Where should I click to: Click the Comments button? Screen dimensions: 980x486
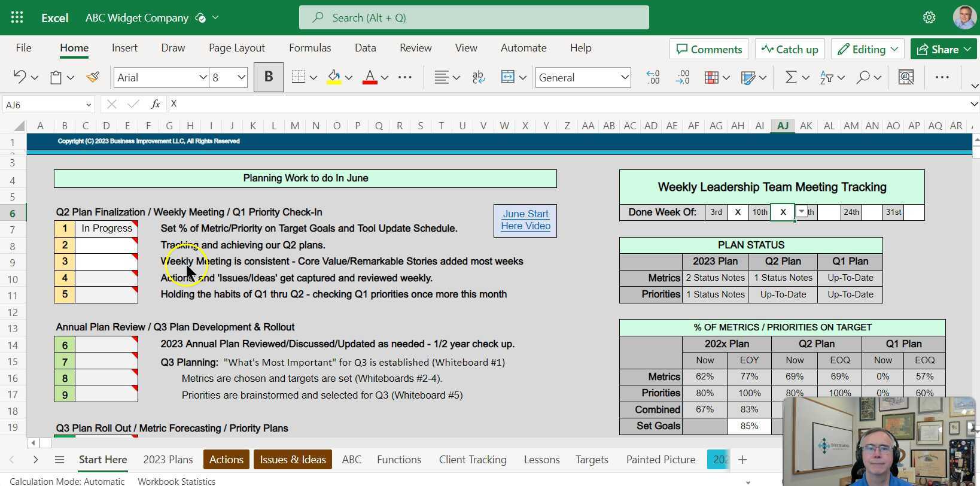(709, 49)
